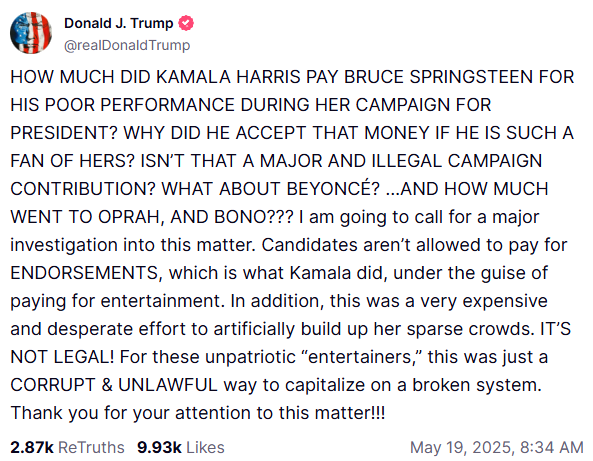Click the red verified badge icon
The image size is (593, 461).
pyautogui.click(x=186, y=23)
